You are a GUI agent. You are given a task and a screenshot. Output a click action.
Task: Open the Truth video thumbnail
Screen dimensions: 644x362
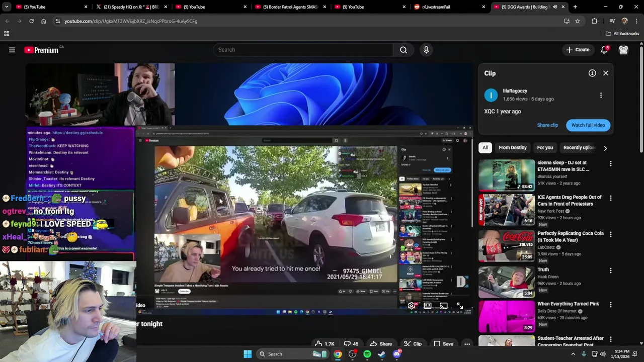click(x=507, y=283)
